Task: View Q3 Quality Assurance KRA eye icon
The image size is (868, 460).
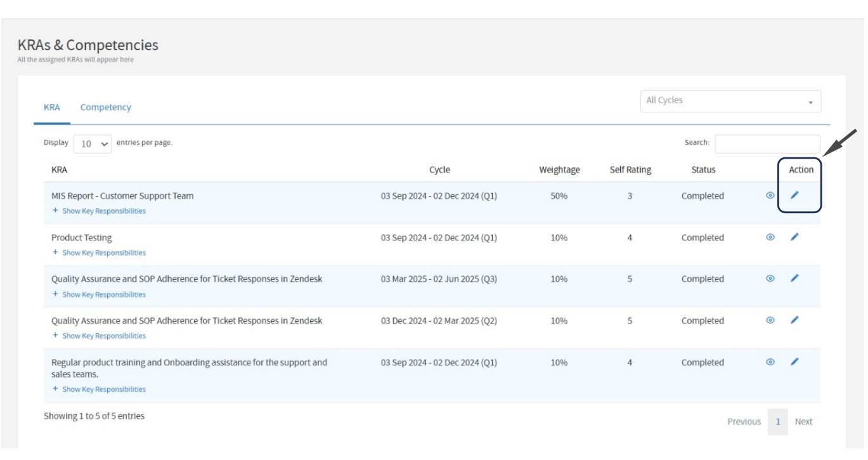Action: [x=770, y=279]
